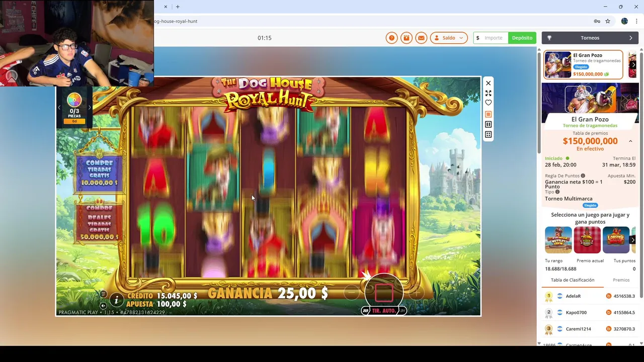The height and width of the screenshot is (362, 644).
Task: Show next tournament card arrow
Action: pos(633,65)
